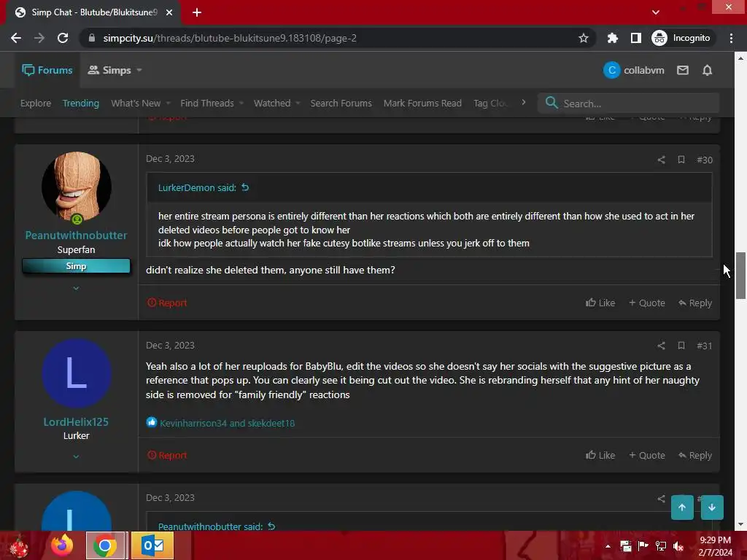Report Peanutwithnobutter's post
This screenshot has height=560, width=747.
point(167,303)
